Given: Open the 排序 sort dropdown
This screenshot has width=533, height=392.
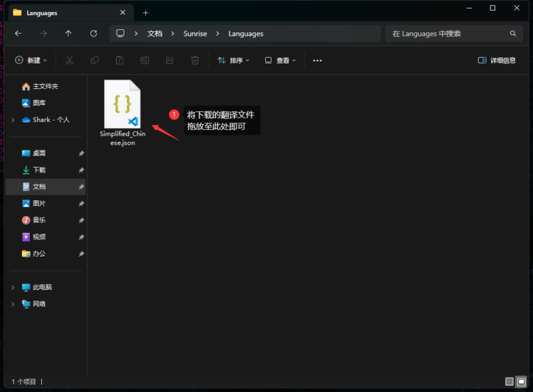Looking at the screenshot, I should 233,60.
